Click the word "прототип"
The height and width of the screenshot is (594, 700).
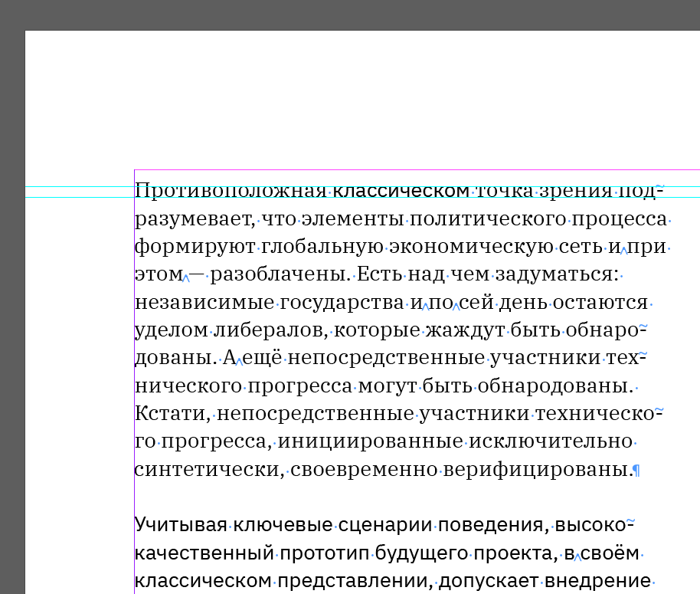[x=325, y=554]
